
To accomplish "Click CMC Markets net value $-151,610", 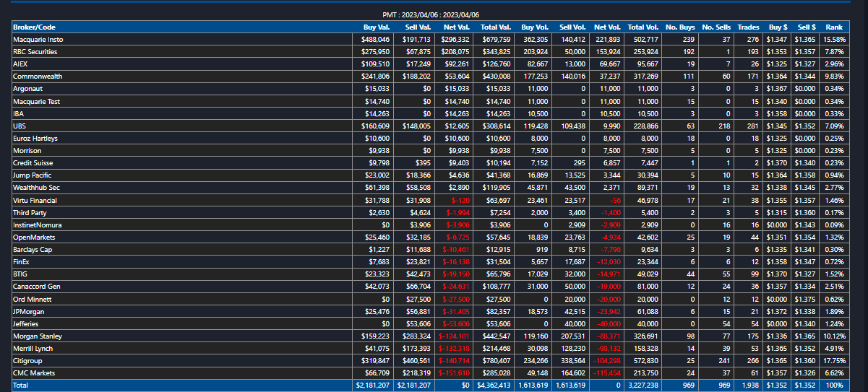I will click(454, 373).
